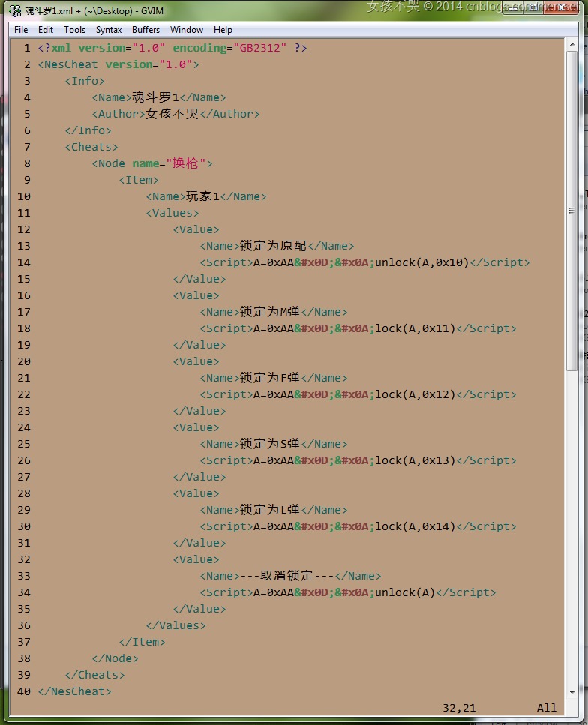Click line number 20 in the gutter

tap(24, 361)
